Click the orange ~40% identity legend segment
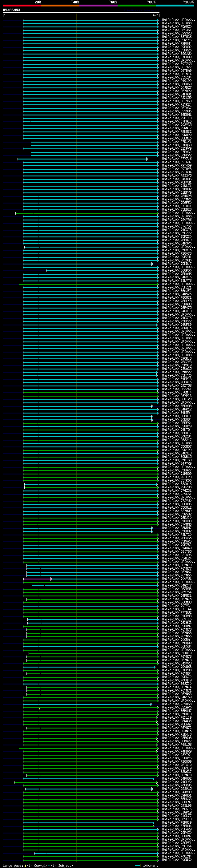This screenshot has width=197, height=868. 60,6
